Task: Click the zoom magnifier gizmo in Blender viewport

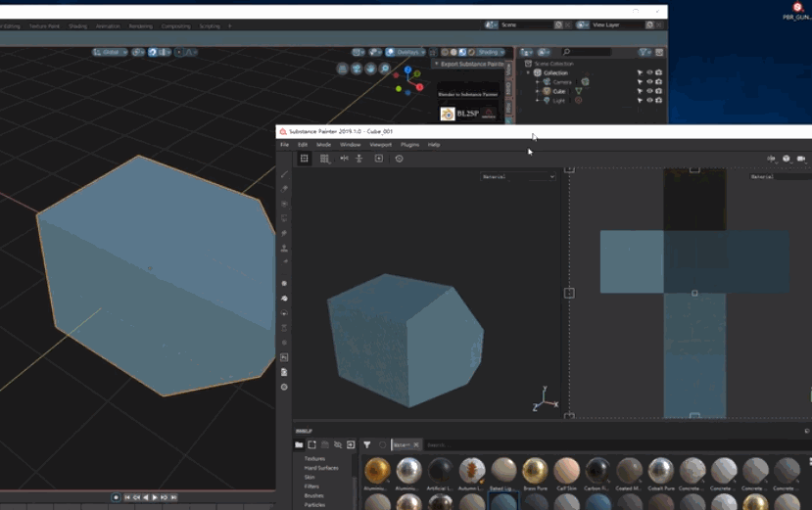Action: click(384, 69)
